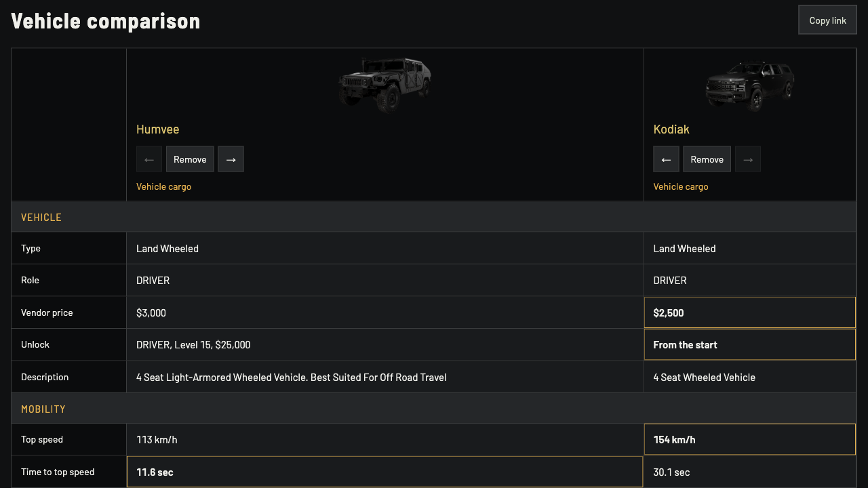The image size is (868, 488).
Task: Click the Humvee description text
Action: pos(292,378)
